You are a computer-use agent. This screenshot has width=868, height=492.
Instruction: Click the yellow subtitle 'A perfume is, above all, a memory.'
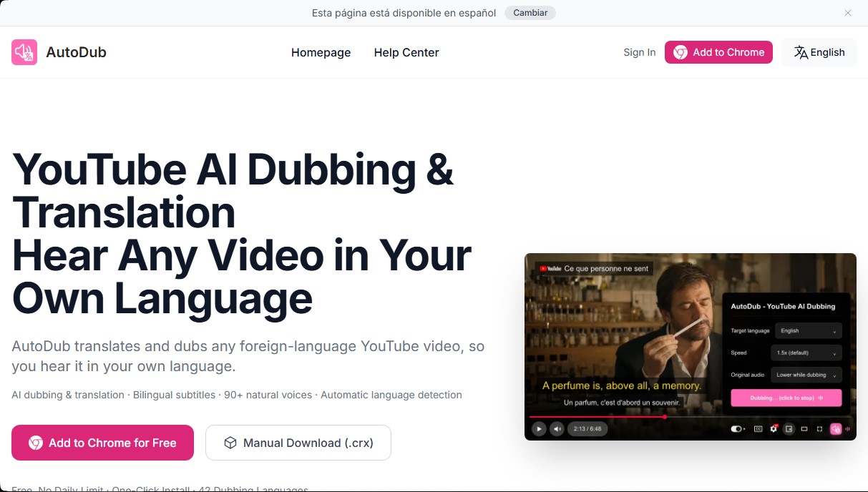(622, 385)
